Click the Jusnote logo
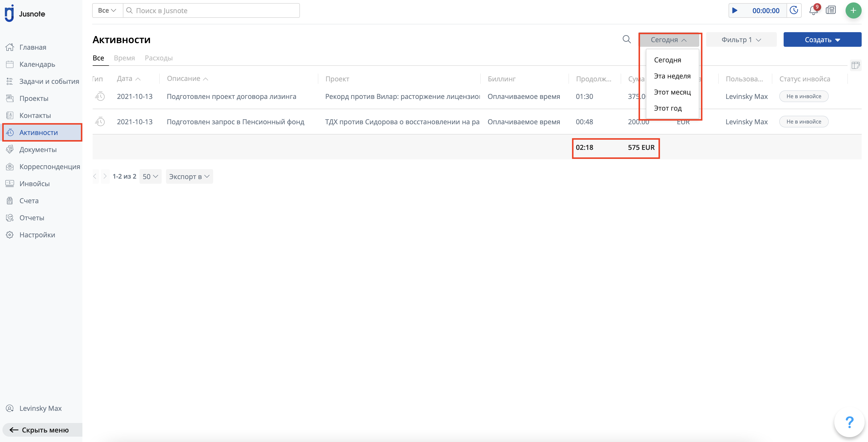Viewport: 868px width, 442px height. pos(25,13)
